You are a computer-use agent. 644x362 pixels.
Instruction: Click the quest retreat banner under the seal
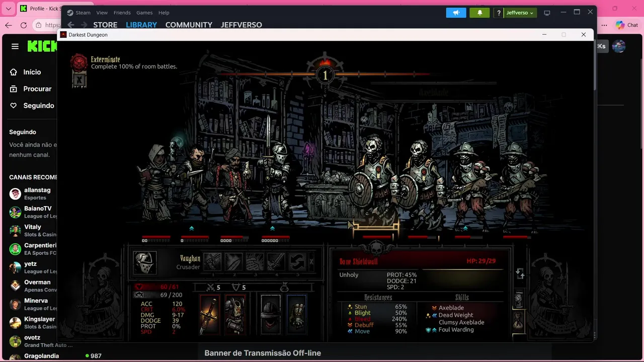pyautogui.click(x=79, y=79)
